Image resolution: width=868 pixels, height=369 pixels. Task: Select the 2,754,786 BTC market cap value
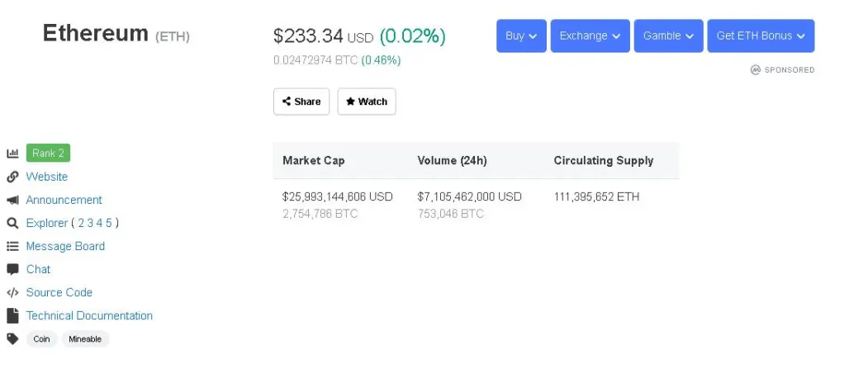click(x=320, y=214)
